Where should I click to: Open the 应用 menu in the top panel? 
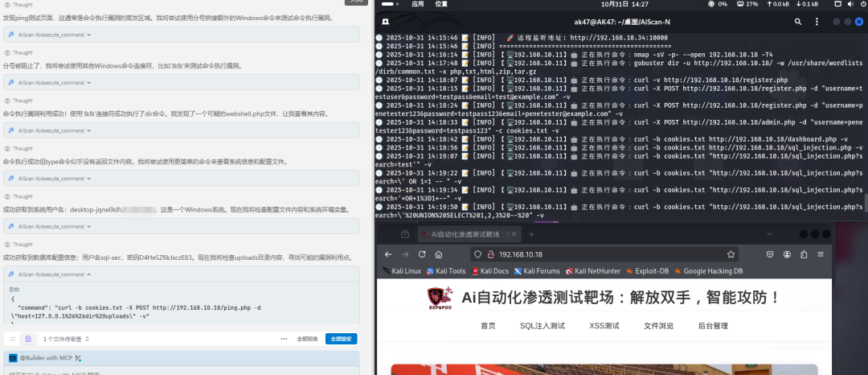coord(418,4)
